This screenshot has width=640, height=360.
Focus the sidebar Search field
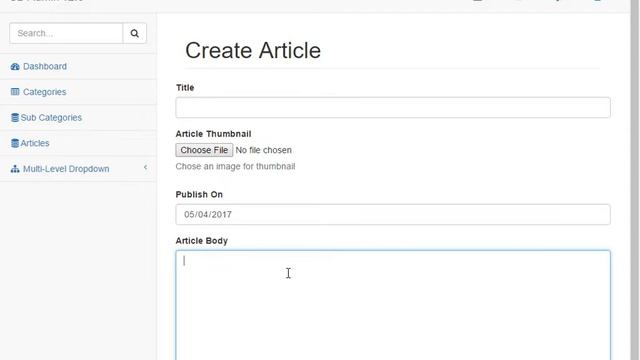coord(66,33)
